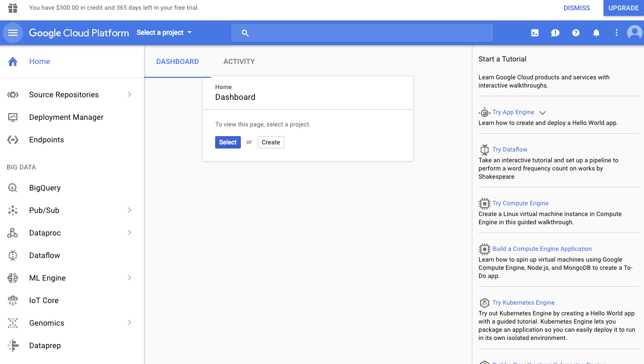Expand the ML Engine submenu
Viewport: 644px width, 364px height.
click(129, 278)
